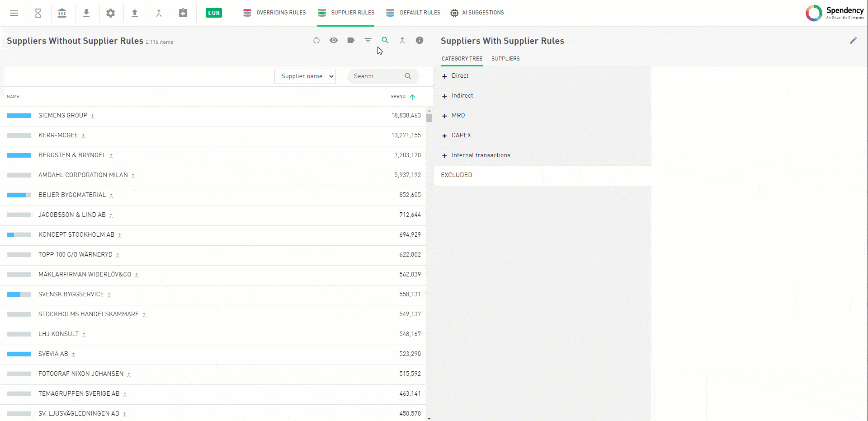Toggle the eye visibility icon
The width and height of the screenshot is (868, 421).
334,41
